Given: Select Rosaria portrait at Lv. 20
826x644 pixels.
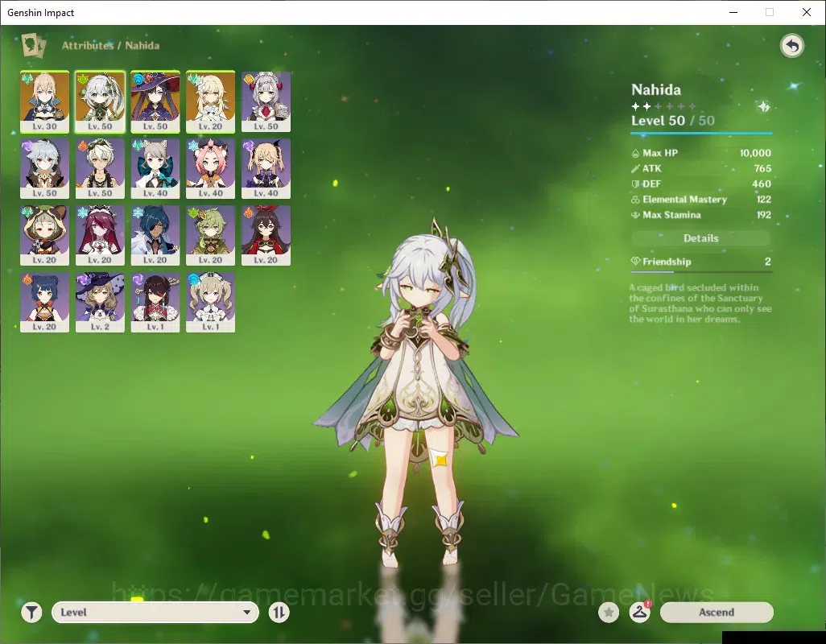Looking at the screenshot, I should [x=100, y=235].
